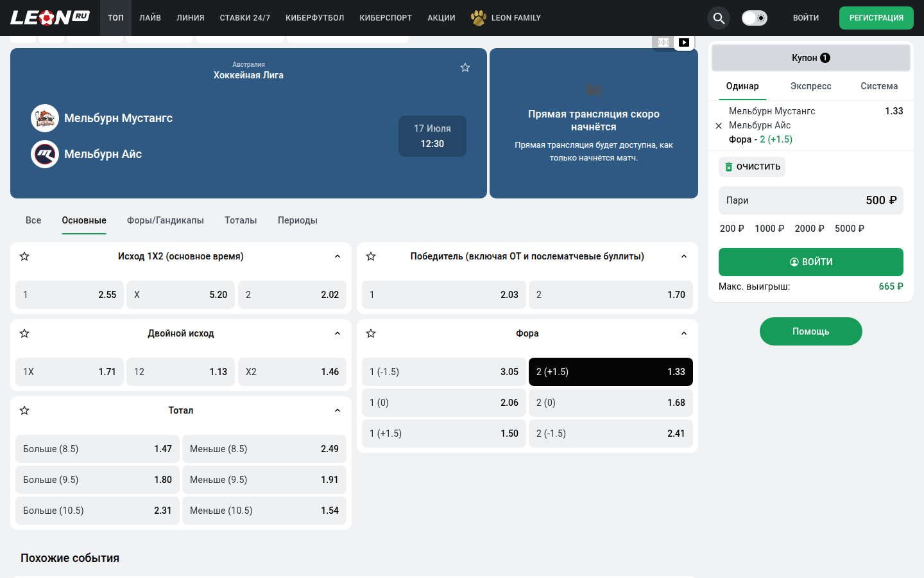Switch to the Периоды tab
924x578 pixels.
tap(298, 220)
